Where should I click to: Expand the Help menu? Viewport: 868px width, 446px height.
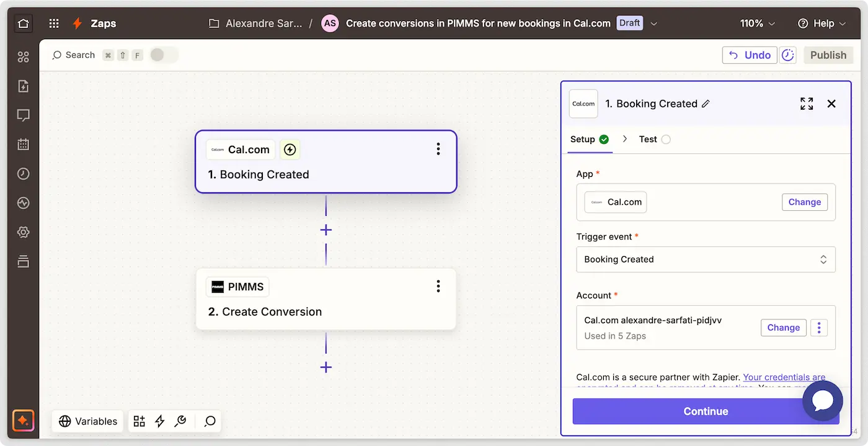(821, 24)
